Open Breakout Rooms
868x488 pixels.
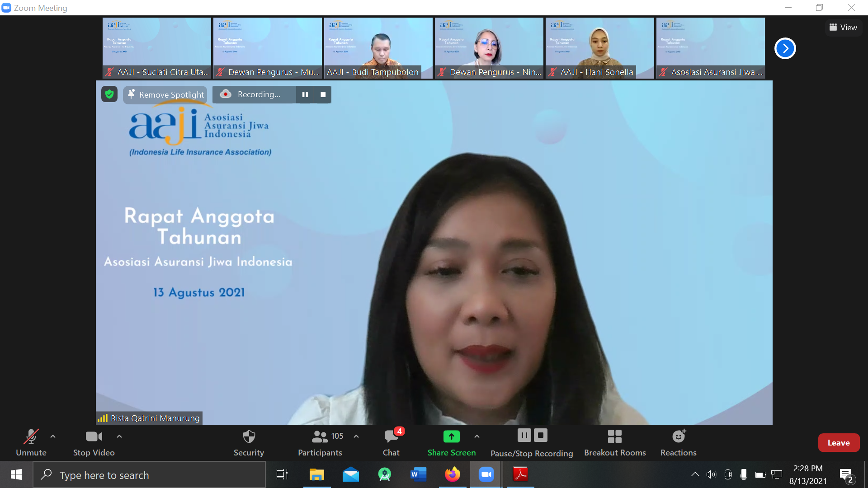pos(615,442)
